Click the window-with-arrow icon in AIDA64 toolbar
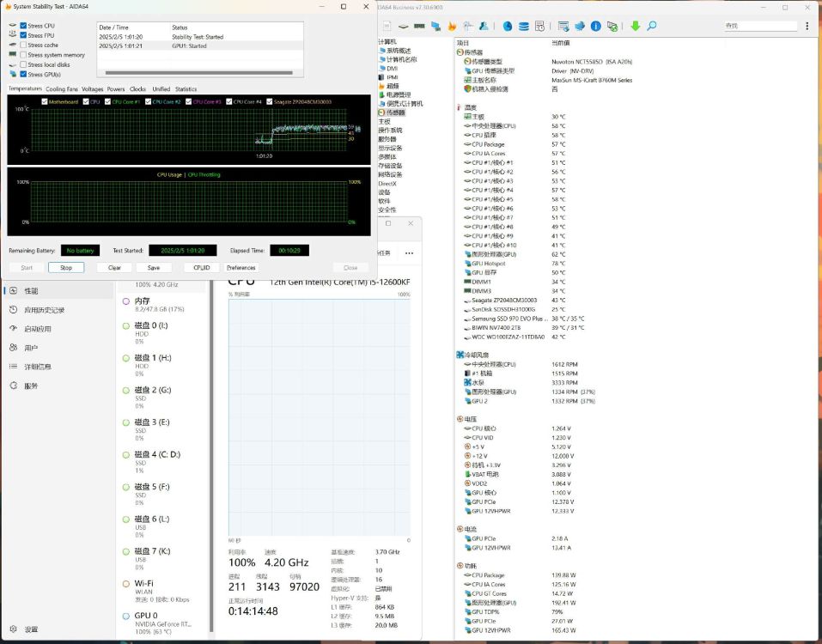 tap(563, 26)
